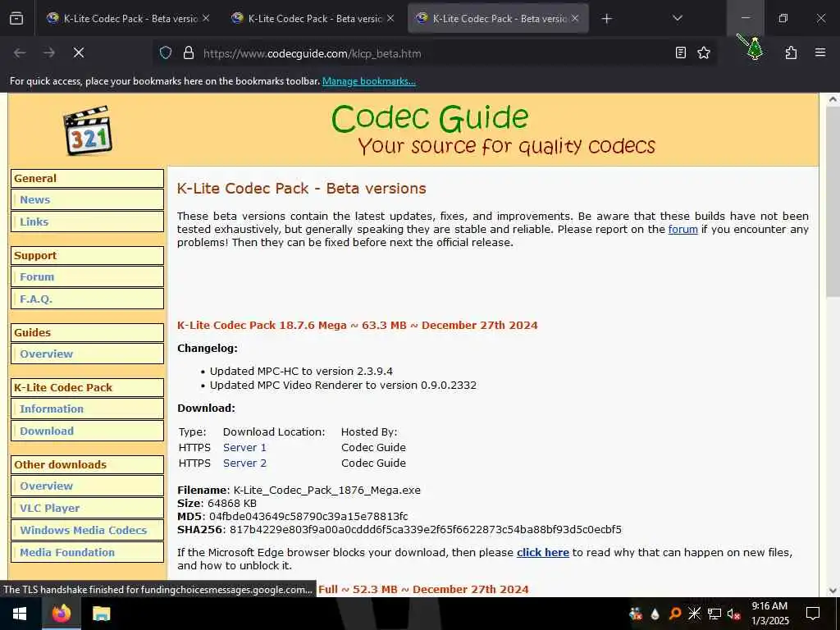Click the Mega 63.3 MB heading

pyautogui.click(x=358, y=325)
